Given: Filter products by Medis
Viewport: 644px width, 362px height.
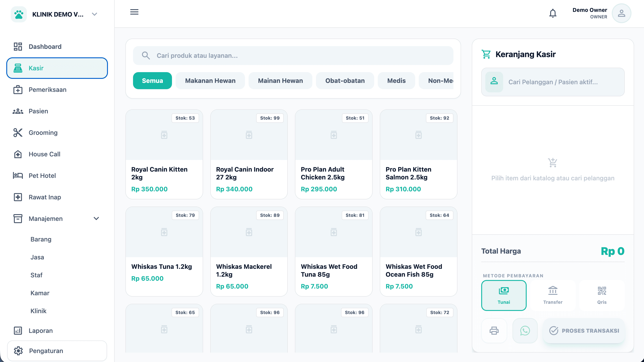Looking at the screenshot, I should point(396,81).
